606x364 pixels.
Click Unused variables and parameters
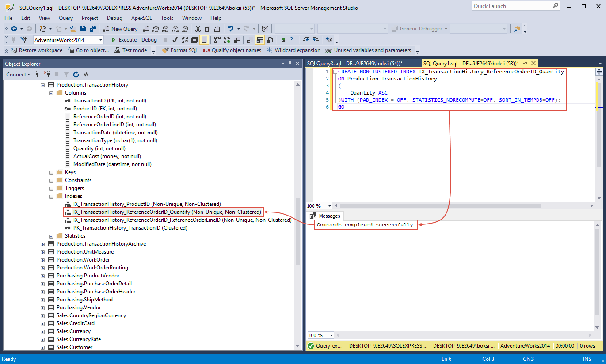pos(368,50)
